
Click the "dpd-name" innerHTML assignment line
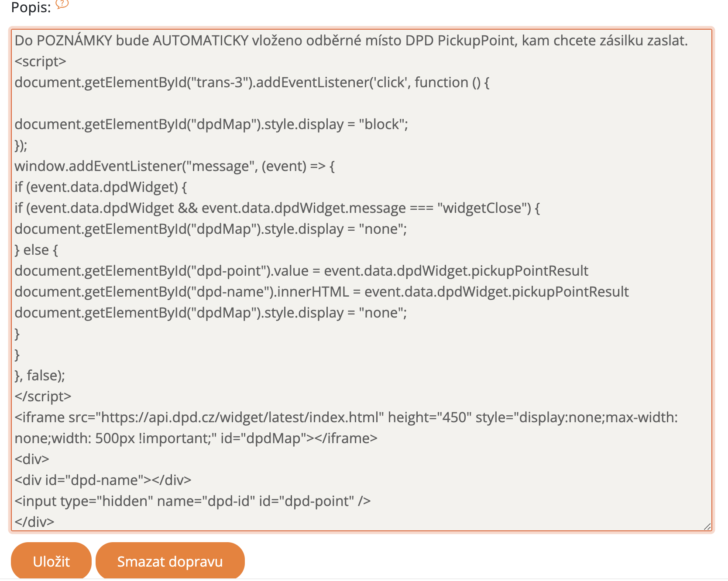tap(321, 292)
